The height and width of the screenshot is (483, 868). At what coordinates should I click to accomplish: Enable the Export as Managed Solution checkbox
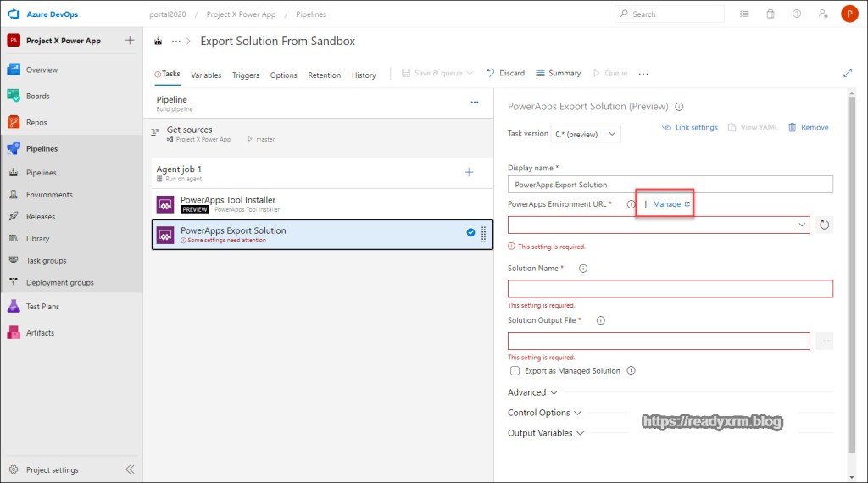pos(515,371)
